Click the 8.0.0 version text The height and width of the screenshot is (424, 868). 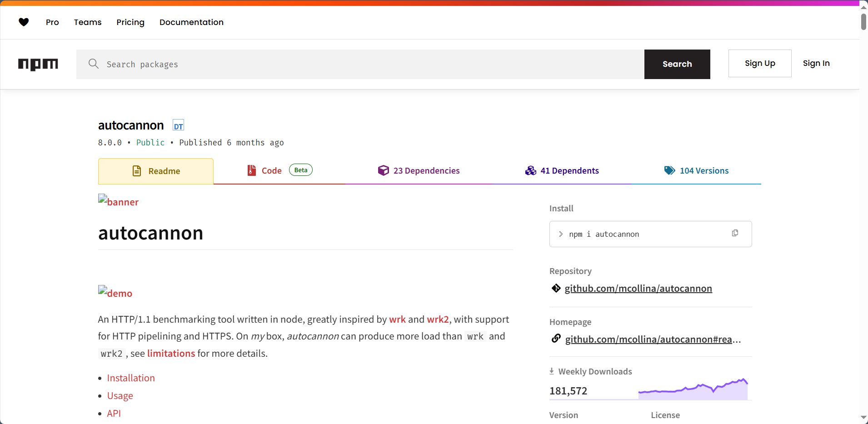110,143
